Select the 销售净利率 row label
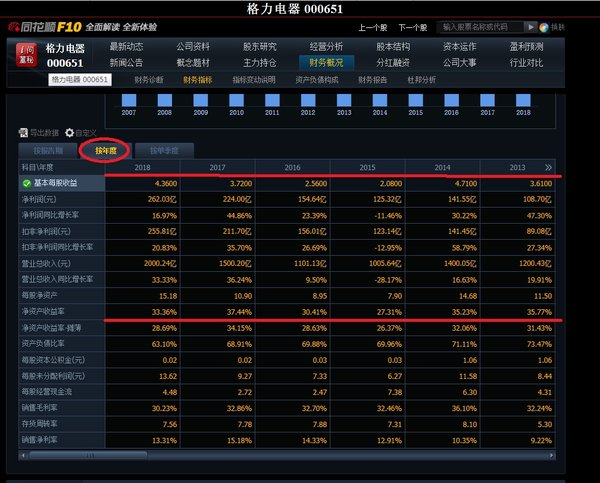The image size is (600, 483). [39, 440]
